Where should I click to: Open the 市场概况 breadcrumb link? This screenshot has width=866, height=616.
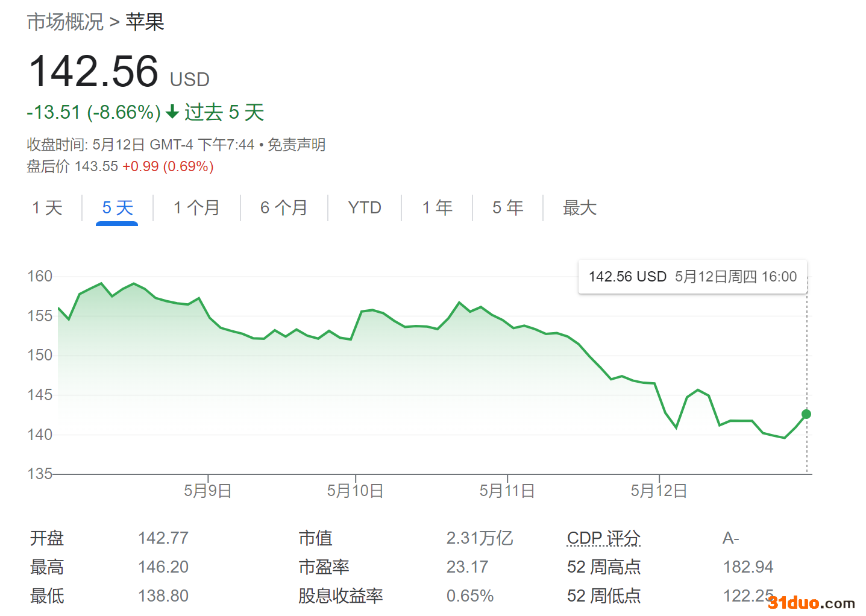(x=65, y=22)
